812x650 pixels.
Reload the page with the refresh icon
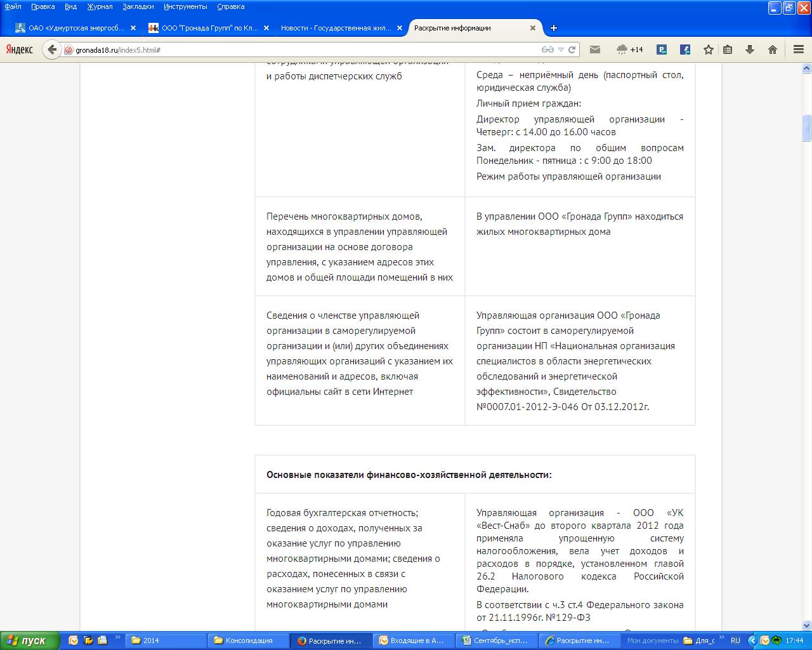[572, 50]
